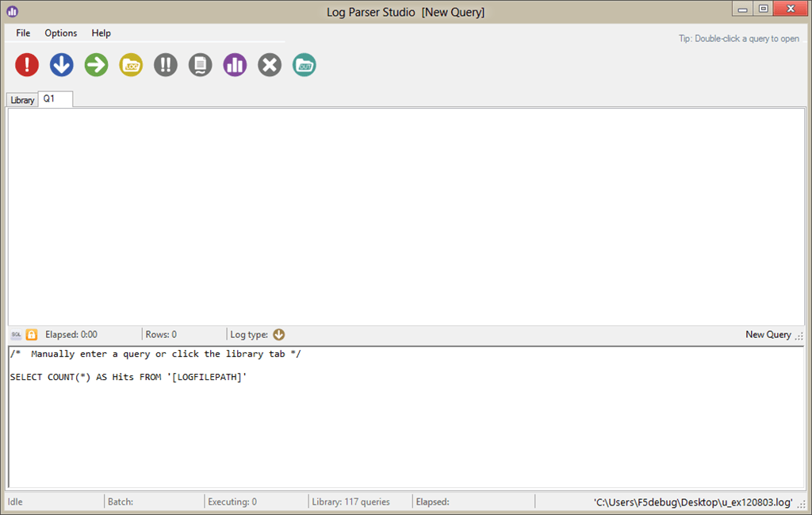This screenshot has width=812, height=515.
Task: Click the 'Elapsed: 0:00' indicator
Action: click(71, 335)
